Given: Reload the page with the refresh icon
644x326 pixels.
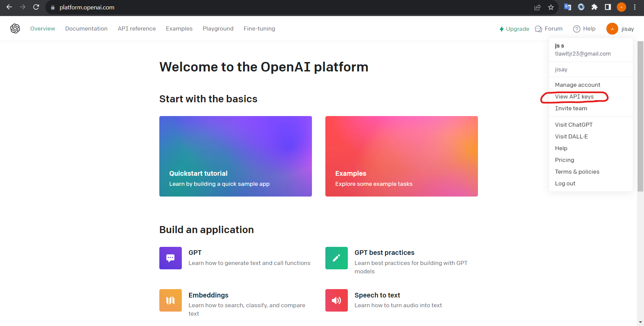Looking at the screenshot, I should [x=36, y=7].
